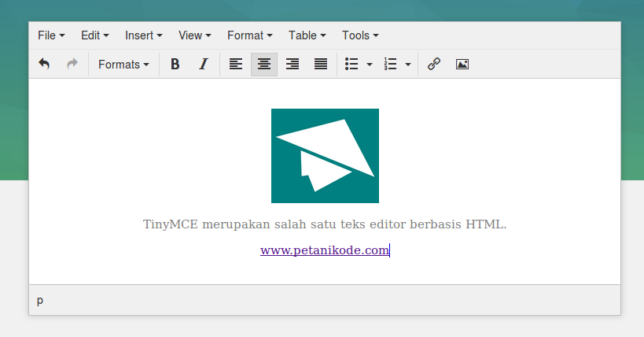
Task: Click the redo arrow icon
Action: [72, 65]
